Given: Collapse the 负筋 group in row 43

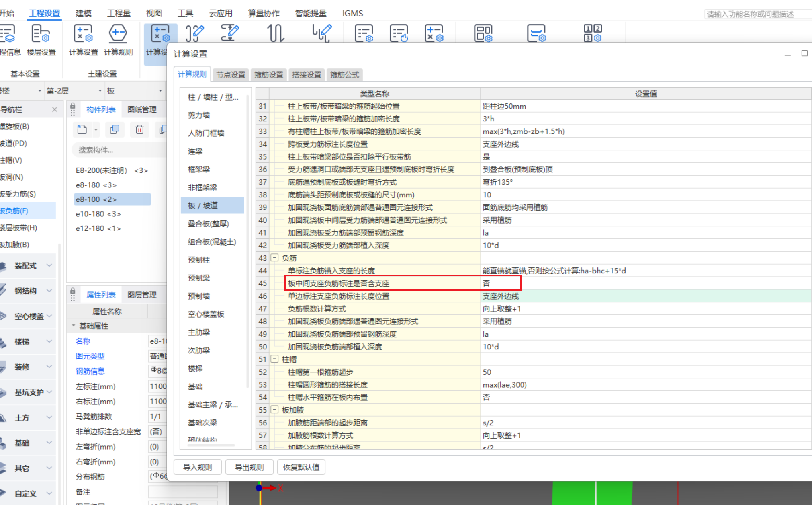Looking at the screenshot, I should (275, 258).
